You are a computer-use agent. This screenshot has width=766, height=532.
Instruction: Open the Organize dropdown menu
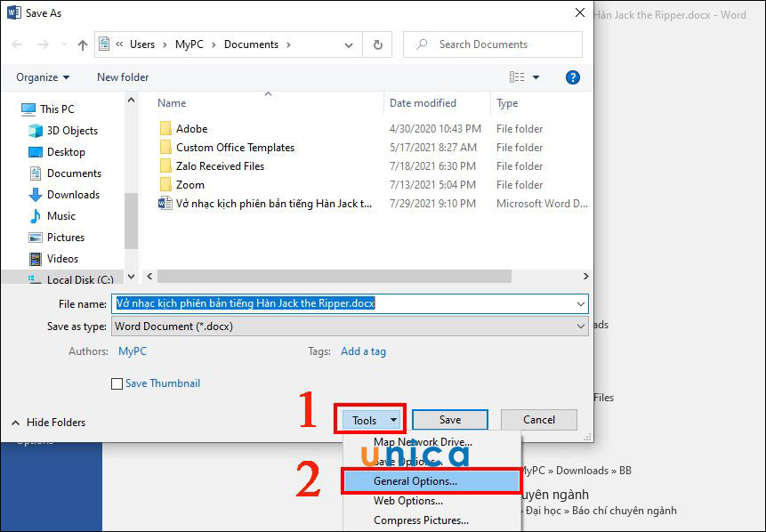coord(43,77)
